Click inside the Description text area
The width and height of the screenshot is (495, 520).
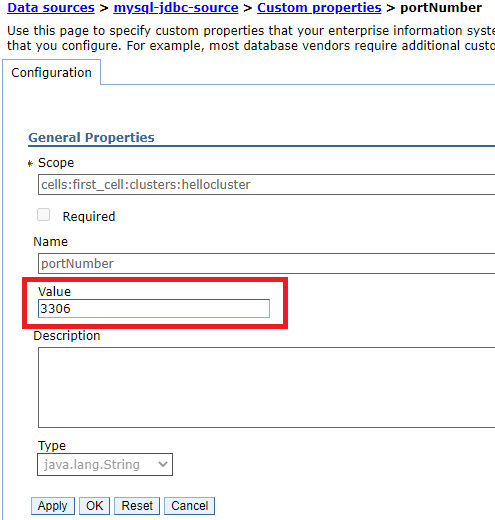click(266, 387)
